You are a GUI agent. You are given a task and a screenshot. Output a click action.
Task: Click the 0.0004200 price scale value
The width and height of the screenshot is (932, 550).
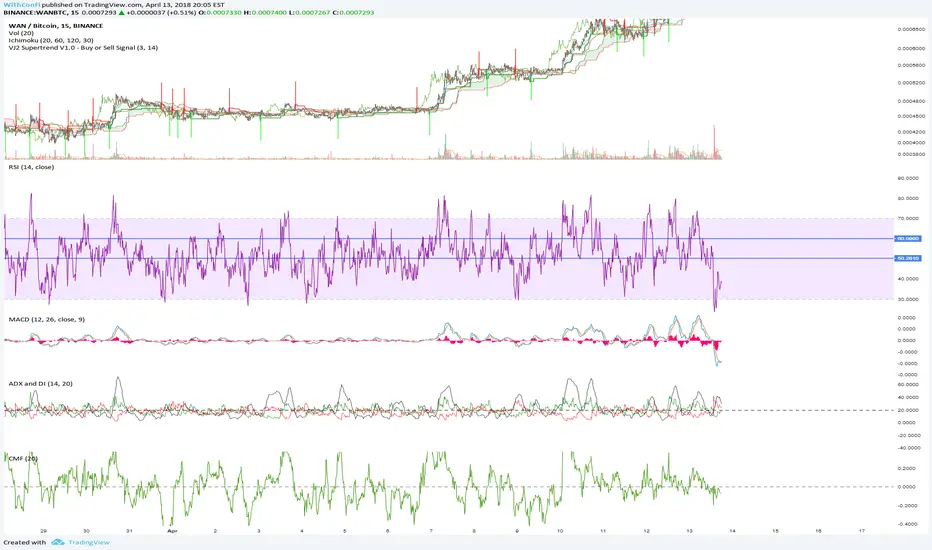tap(911, 132)
